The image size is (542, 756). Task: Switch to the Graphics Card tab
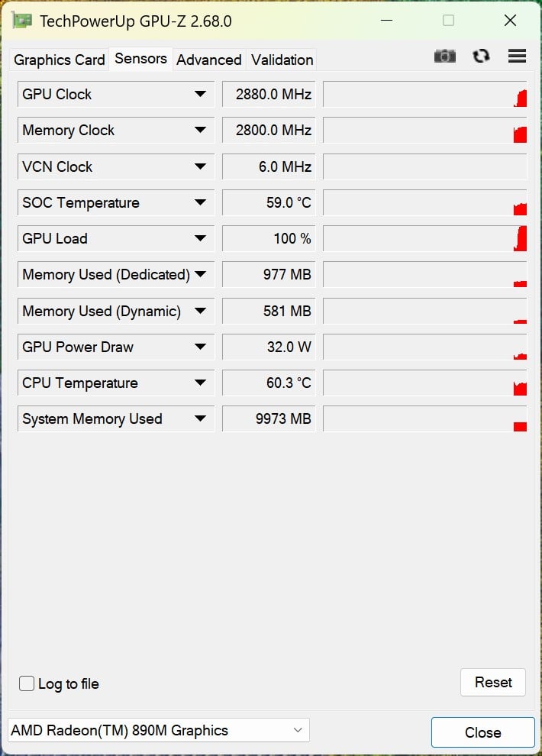tap(60, 60)
